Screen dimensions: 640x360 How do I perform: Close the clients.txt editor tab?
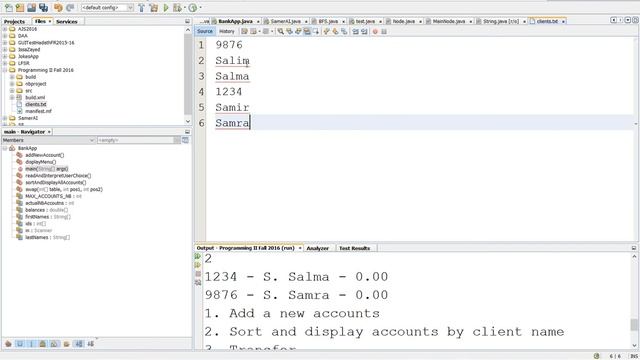(563, 22)
